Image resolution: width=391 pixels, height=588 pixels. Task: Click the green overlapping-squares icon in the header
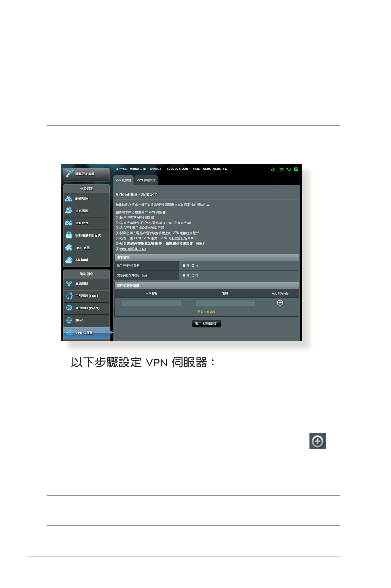(280, 169)
